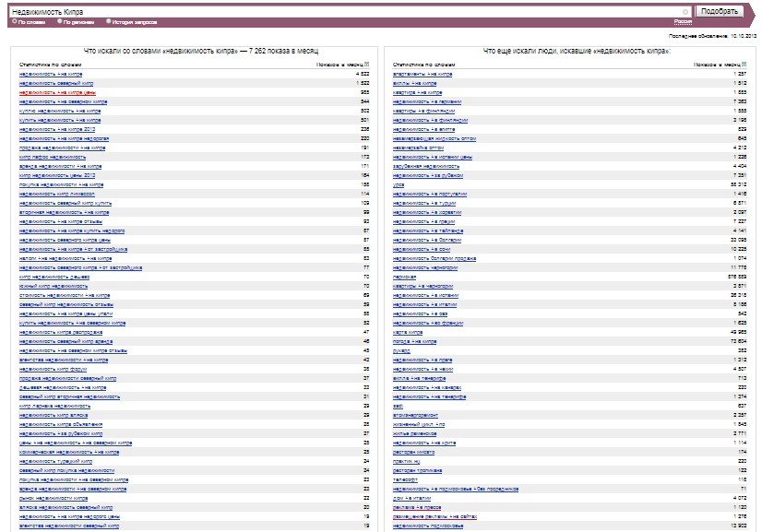Follow link «недвижимость +в португалии»
762x532 pixels.
click(430, 195)
